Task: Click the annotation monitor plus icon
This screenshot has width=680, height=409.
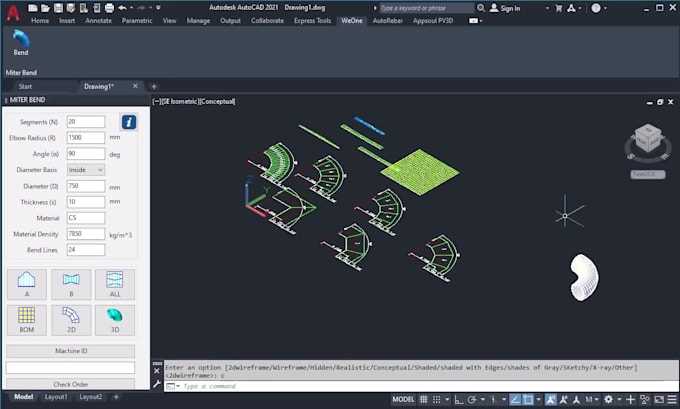Action: [631, 399]
